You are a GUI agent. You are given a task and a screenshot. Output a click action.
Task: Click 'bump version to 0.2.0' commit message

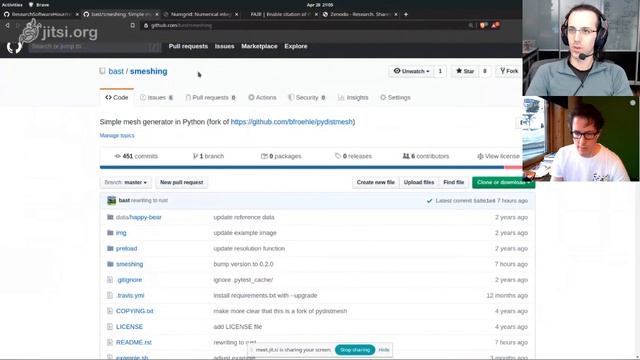pos(243,264)
